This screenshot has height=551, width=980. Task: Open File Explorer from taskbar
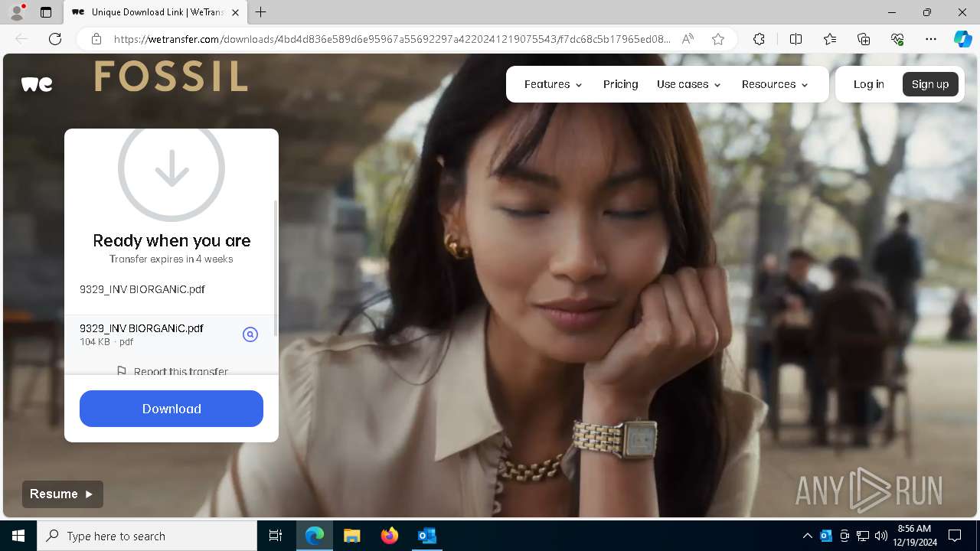coord(352,536)
